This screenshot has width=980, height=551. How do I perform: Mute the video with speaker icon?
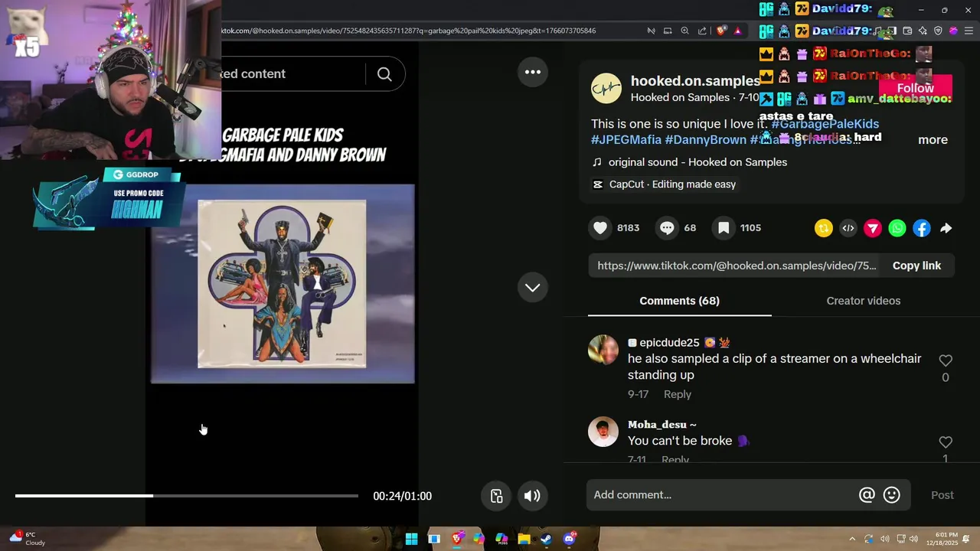tap(532, 496)
